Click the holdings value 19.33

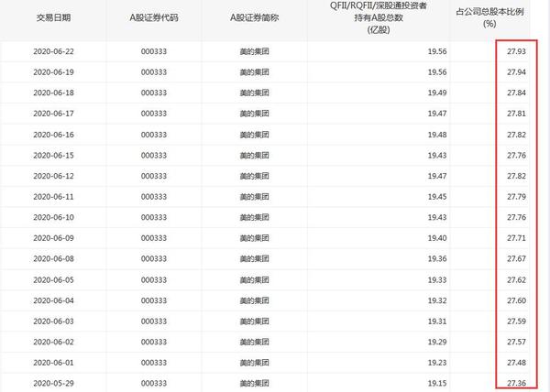pyautogui.click(x=437, y=279)
